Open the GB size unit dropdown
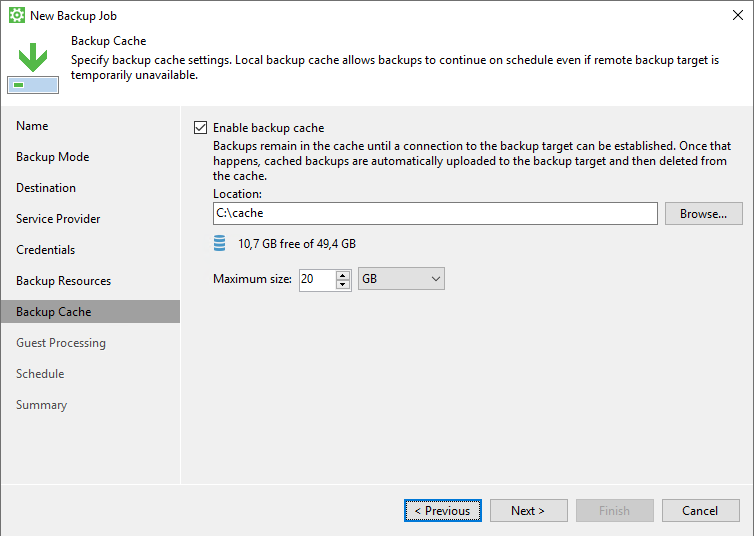The image size is (754, 536). pyautogui.click(x=402, y=279)
